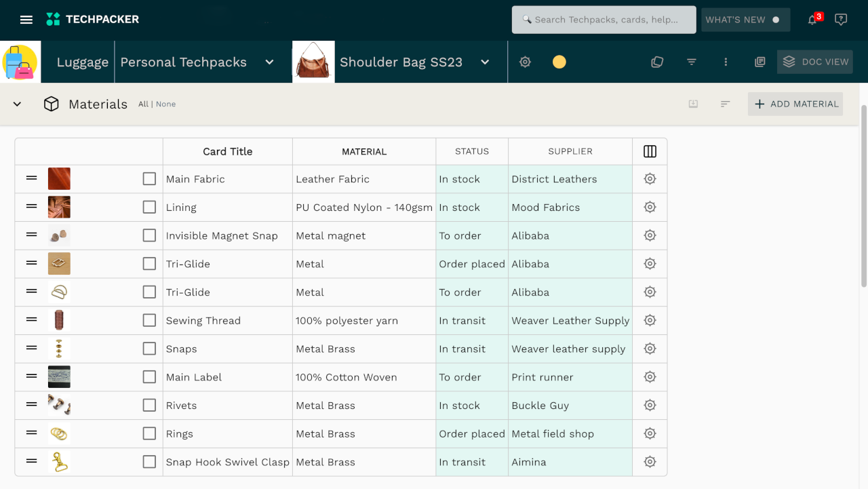
Task: Click the copy techpack icon
Action: (x=657, y=62)
